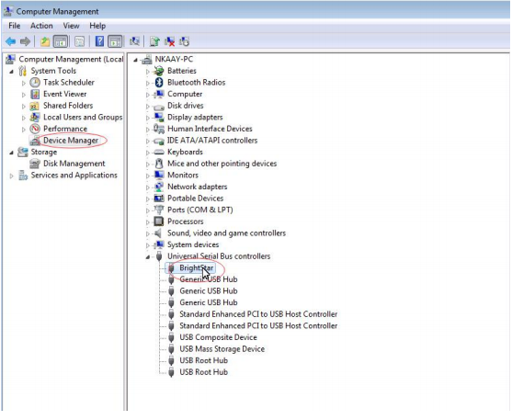The height and width of the screenshot is (420, 512).
Task: Collapse the Universal Serial Bus controllers node
Action: pos(148,257)
